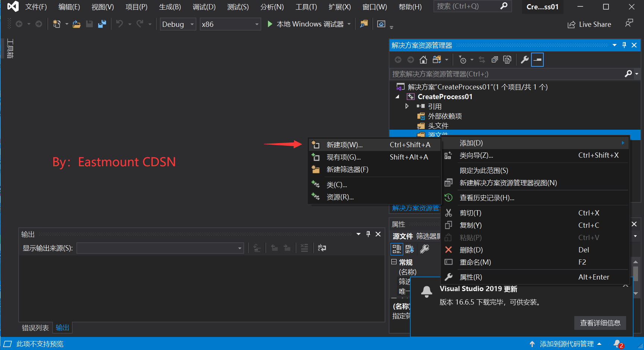
Task: Click the send feedback person icon
Action: (629, 23)
